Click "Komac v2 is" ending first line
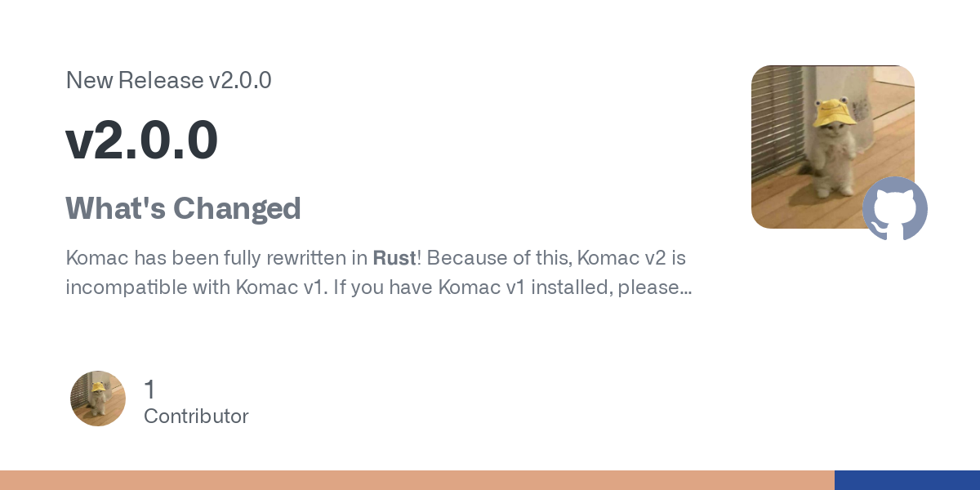Screen dimensions: 980x490 (x=631, y=258)
